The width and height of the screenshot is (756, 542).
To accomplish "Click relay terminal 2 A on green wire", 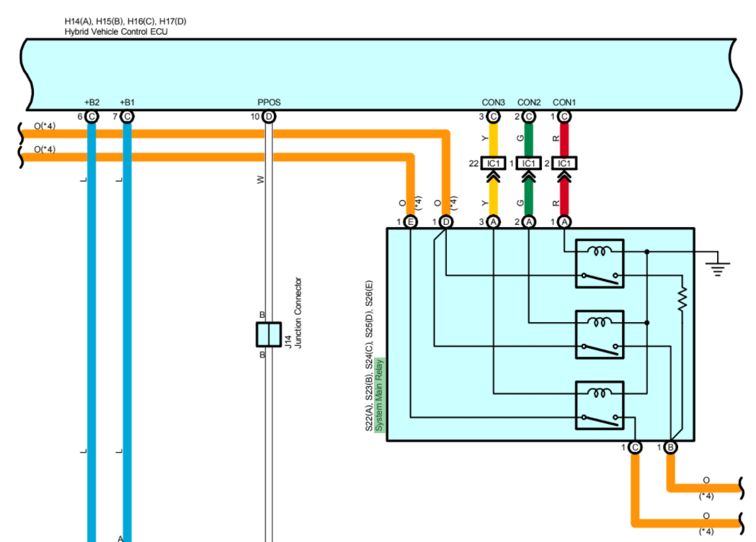I will [x=529, y=222].
